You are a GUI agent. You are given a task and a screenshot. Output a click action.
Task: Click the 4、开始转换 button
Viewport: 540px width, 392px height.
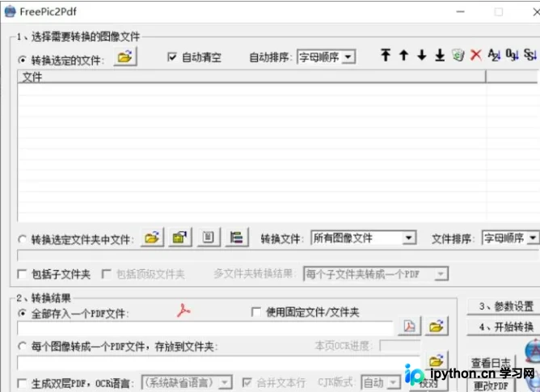[505, 327]
